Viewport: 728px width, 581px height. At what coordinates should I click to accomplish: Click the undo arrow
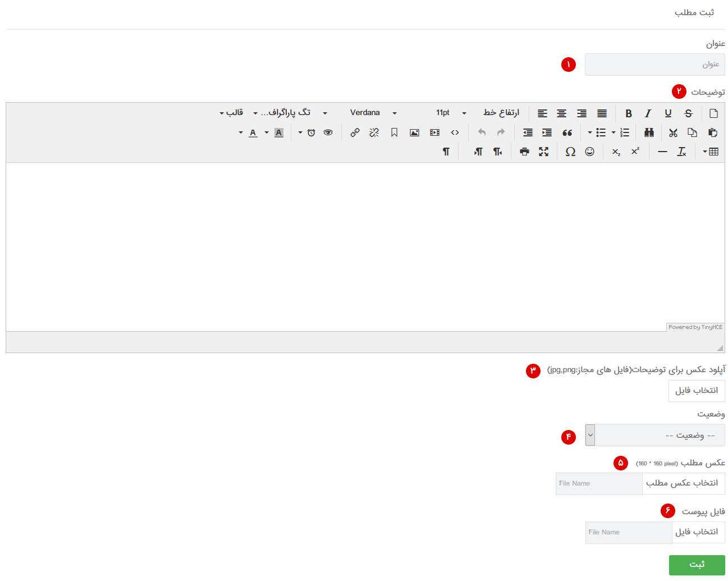[482, 132]
